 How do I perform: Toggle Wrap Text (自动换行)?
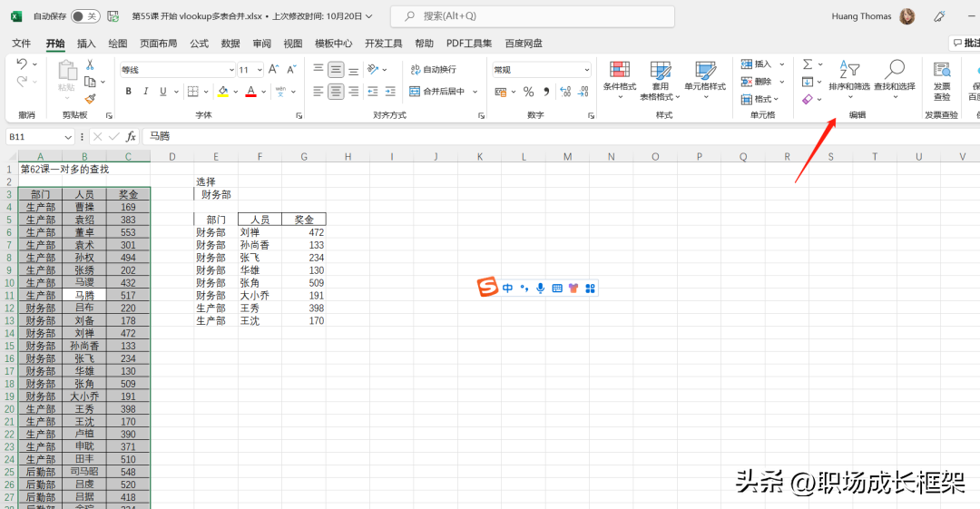click(x=434, y=70)
